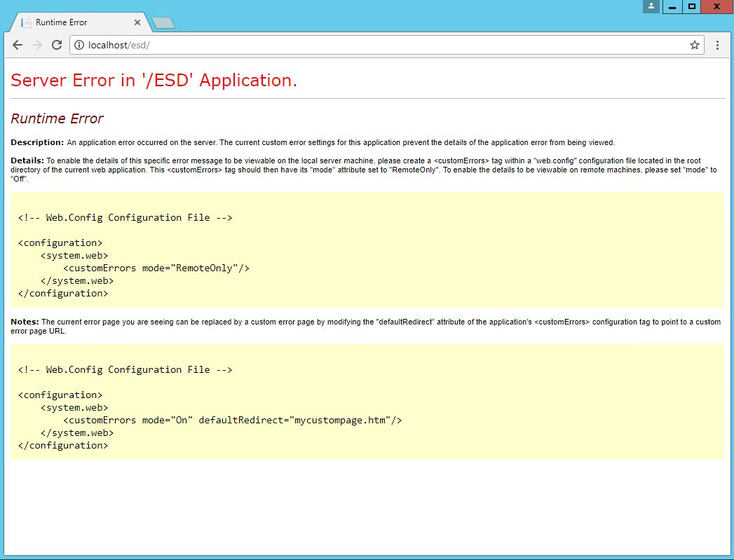View site information icon in address bar

[79, 45]
